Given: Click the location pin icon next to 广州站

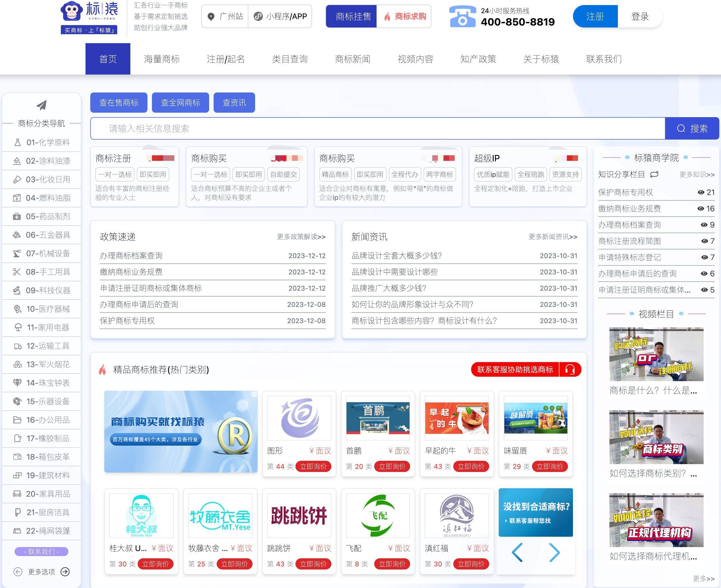Looking at the screenshot, I should click(x=211, y=16).
